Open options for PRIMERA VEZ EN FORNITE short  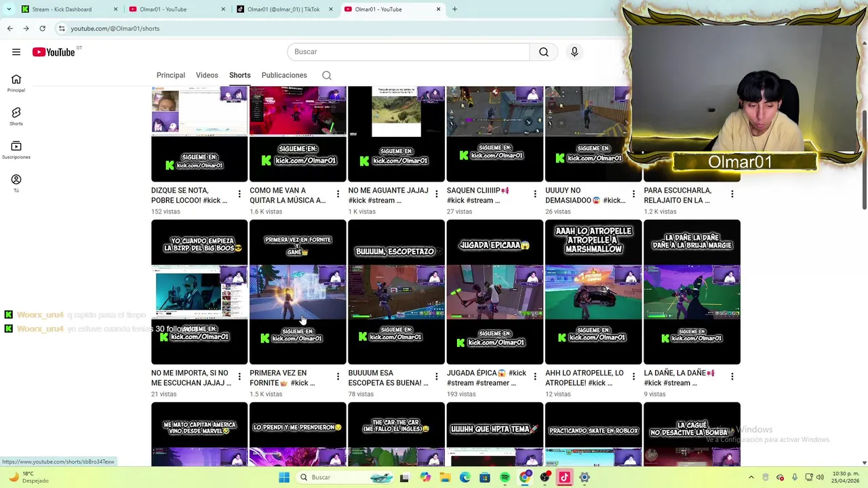click(338, 377)
